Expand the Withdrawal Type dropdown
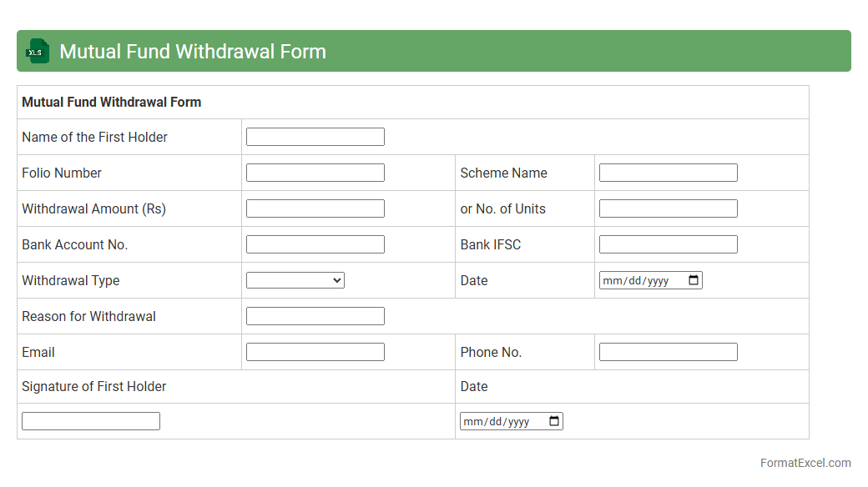This screenshot has width=868, height=487. (x=295, y=280)
